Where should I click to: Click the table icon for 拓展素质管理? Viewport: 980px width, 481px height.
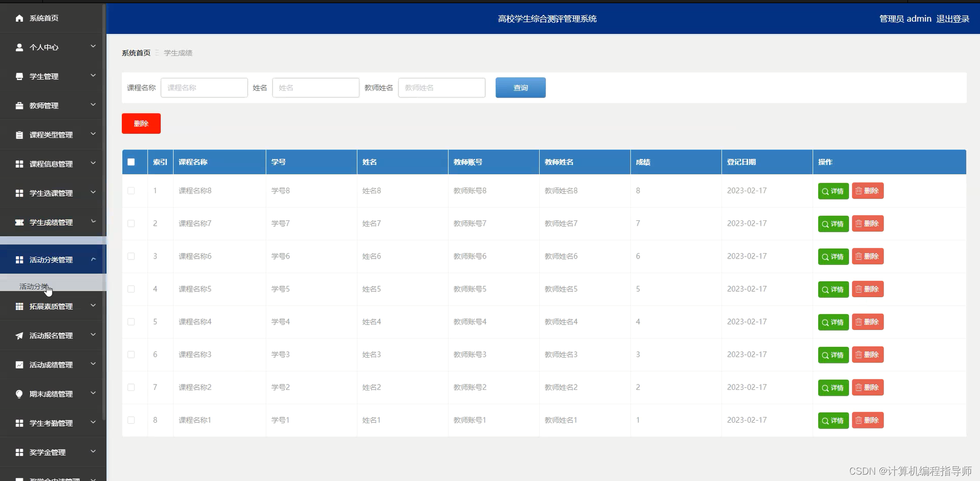coord(20,306)
